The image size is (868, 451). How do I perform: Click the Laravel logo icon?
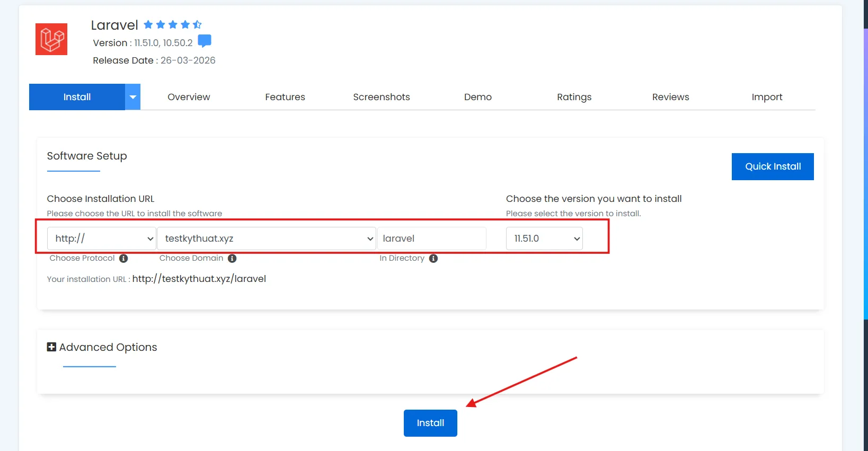point(51,39)
